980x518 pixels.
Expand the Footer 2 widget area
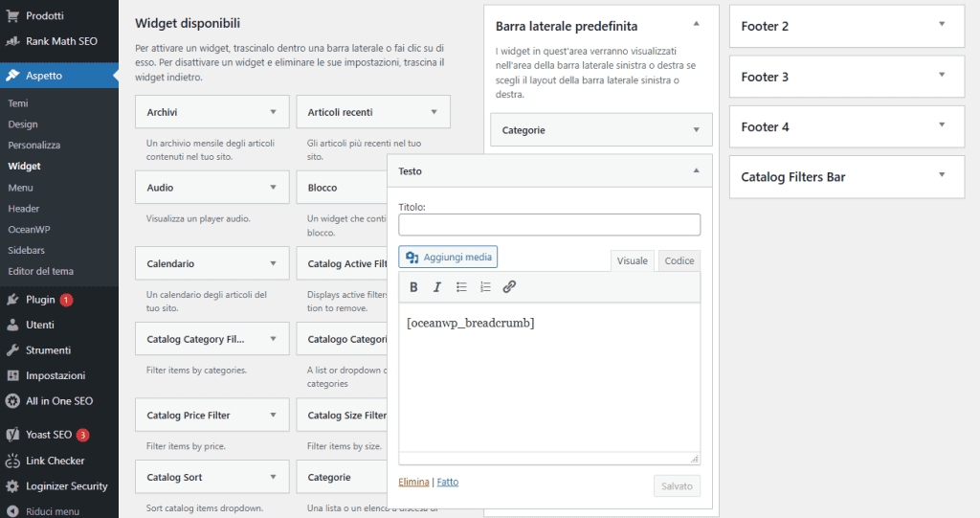coord(942,24)
